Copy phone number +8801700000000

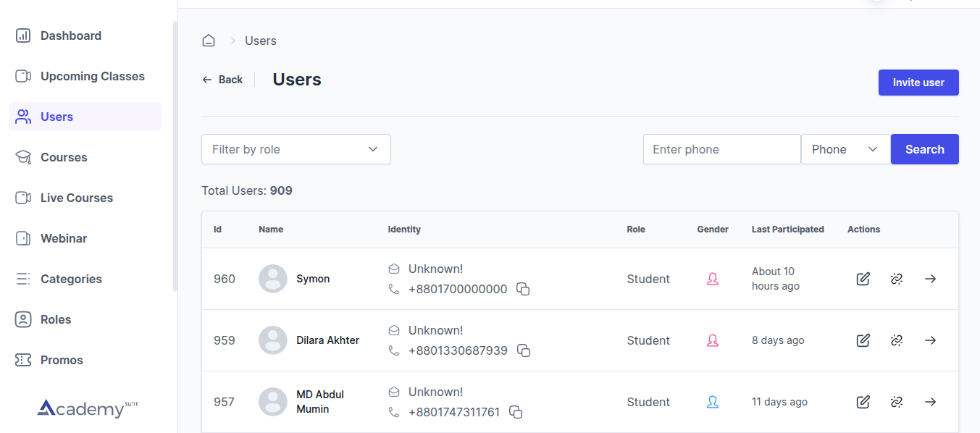(523, 289)
